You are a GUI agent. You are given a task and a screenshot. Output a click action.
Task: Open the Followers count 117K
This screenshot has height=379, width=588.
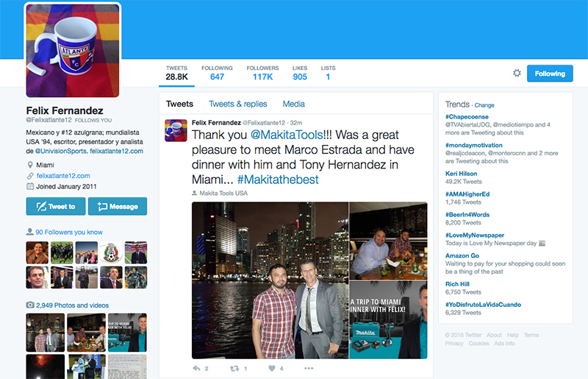(262, 74)
